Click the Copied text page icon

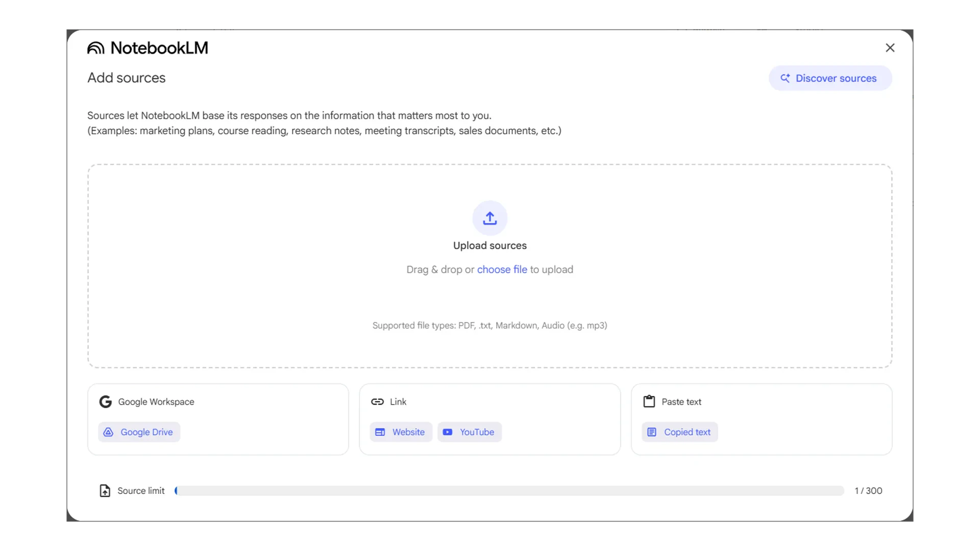[651, 432]
